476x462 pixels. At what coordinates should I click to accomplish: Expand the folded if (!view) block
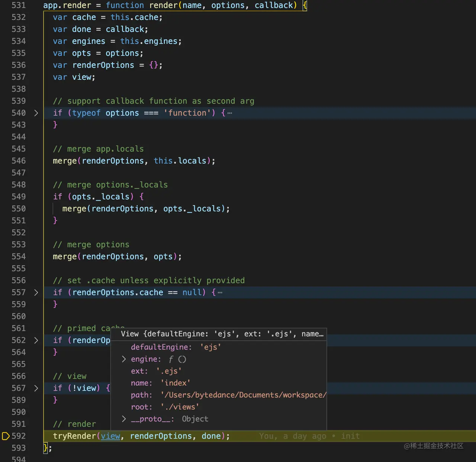[36, 388]
